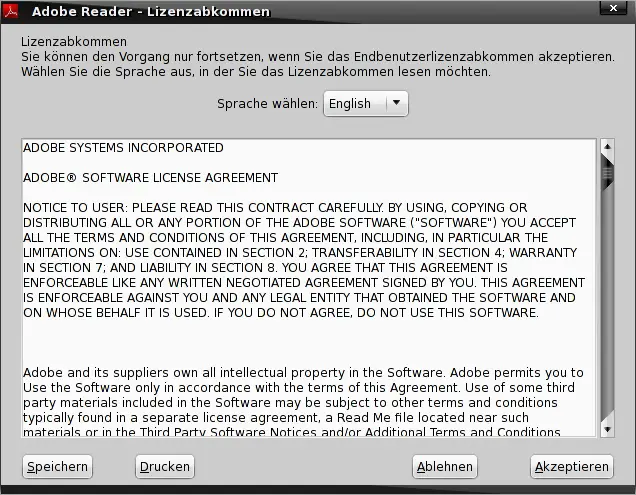Click the Adobe Reader logo in title bar
636x495 pixels.
(11, 11)
